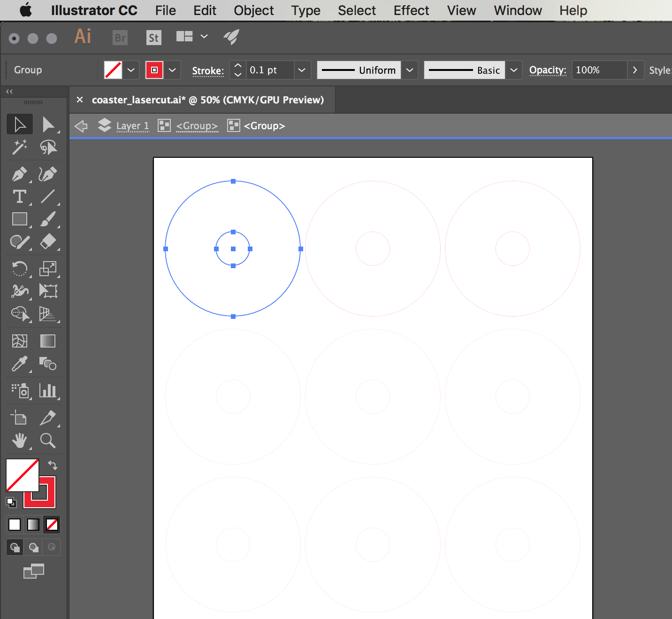Select the Column Graph tool

(48, 391)
